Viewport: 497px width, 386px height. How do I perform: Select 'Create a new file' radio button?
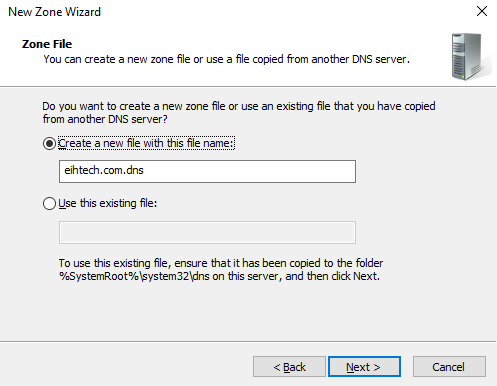[x=49, y=144]
